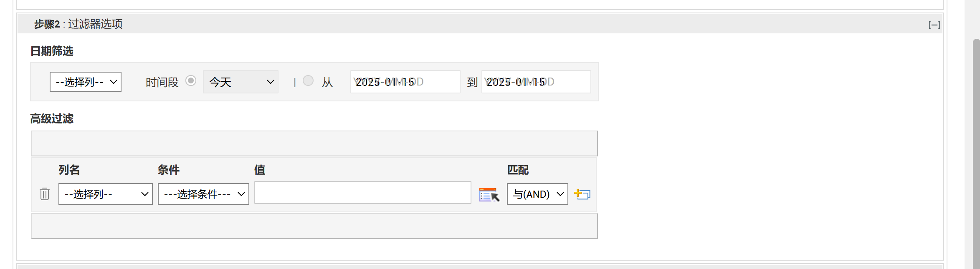
Task: Open the 与(AND) match dropdown
Action: (537, 194)
